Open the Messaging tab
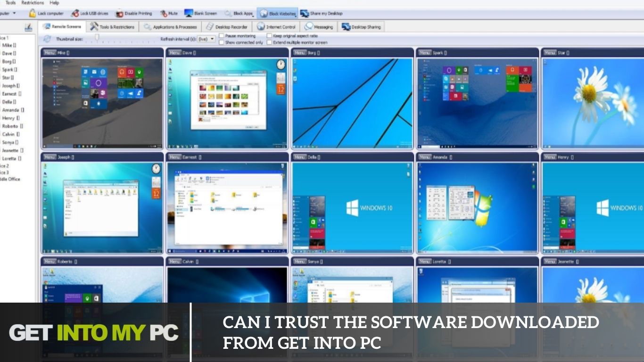This screenshot has height=362, width=644. click(319, 27)
